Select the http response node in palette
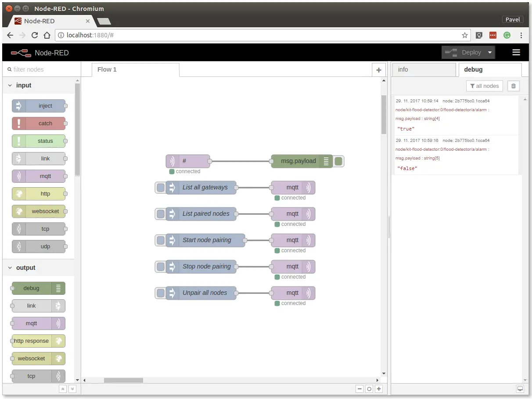Screen dimensions: 532x399 pos(39,341)
